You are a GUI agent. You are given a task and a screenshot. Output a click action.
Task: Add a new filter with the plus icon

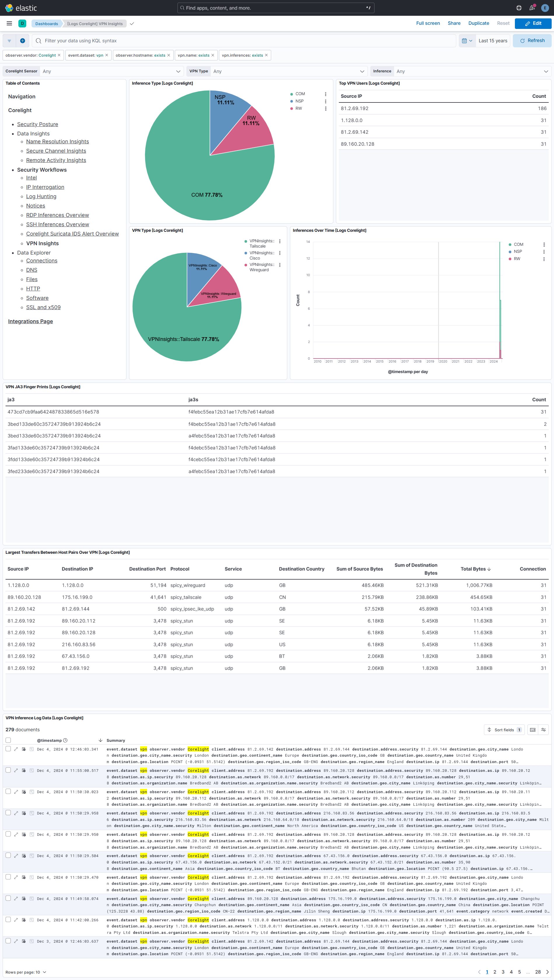pyautogui.click(x=22, y=40)
